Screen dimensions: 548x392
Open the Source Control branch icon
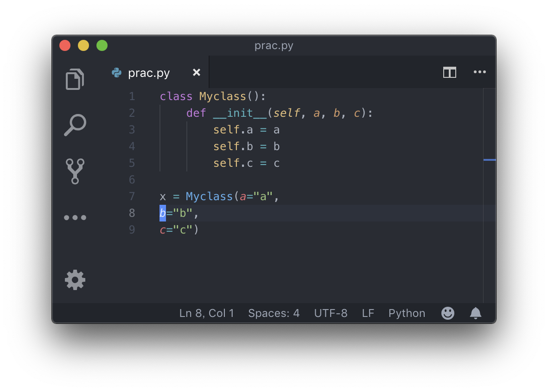click(75, 171)
